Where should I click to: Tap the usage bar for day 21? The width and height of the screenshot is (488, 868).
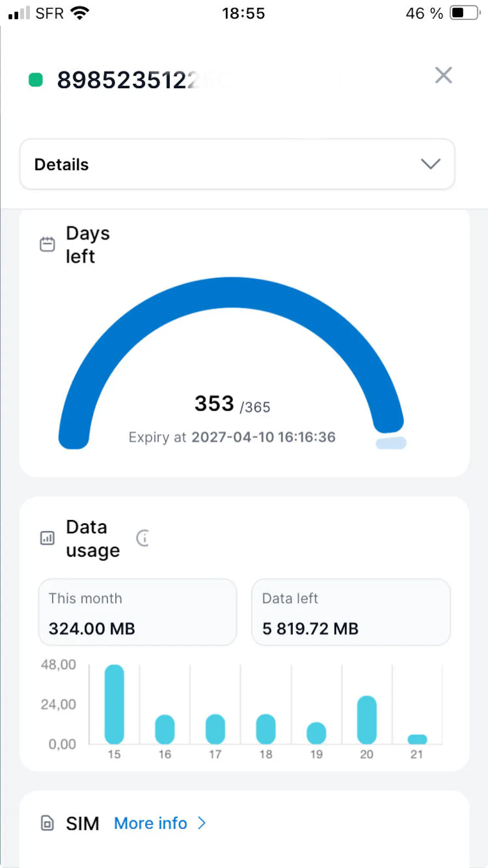tap(417, 739)
